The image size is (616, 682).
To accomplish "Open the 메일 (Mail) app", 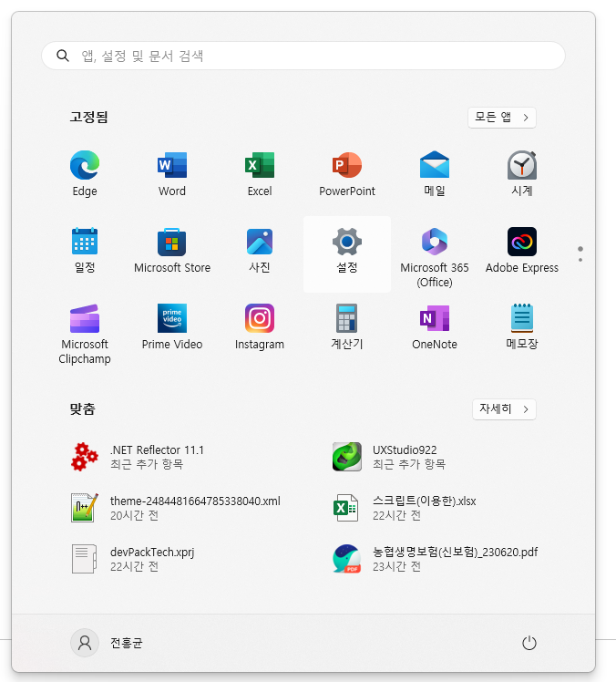I will (x=435, y=173).
